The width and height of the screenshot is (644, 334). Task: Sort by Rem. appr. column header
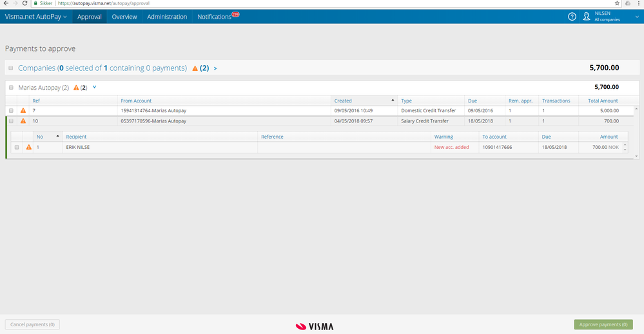[x=520, y=101]
